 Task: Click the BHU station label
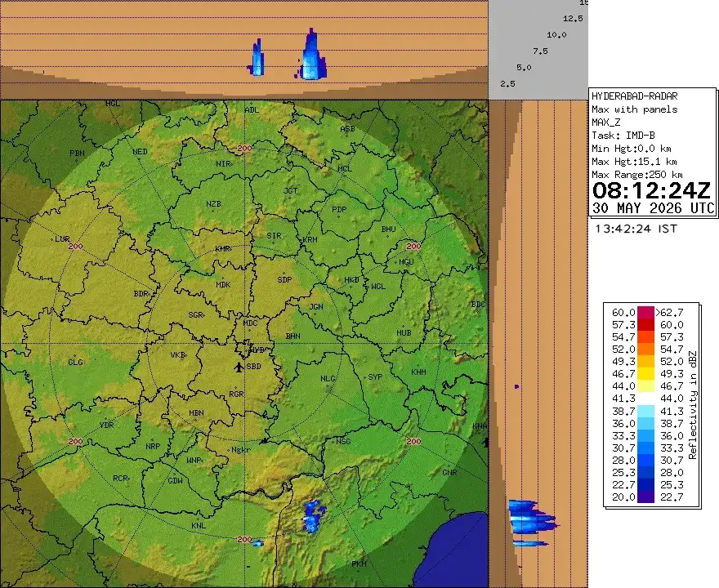pos(388,229)
